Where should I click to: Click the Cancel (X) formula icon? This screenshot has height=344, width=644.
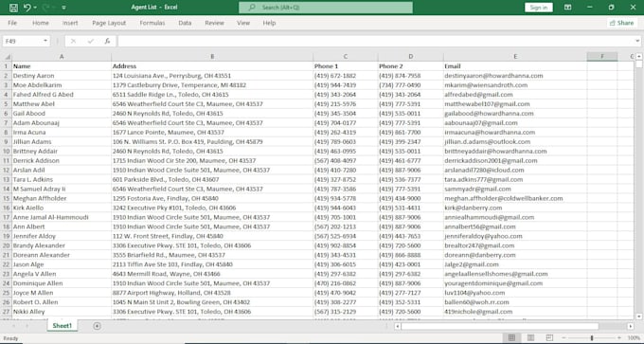pos(73,41)
